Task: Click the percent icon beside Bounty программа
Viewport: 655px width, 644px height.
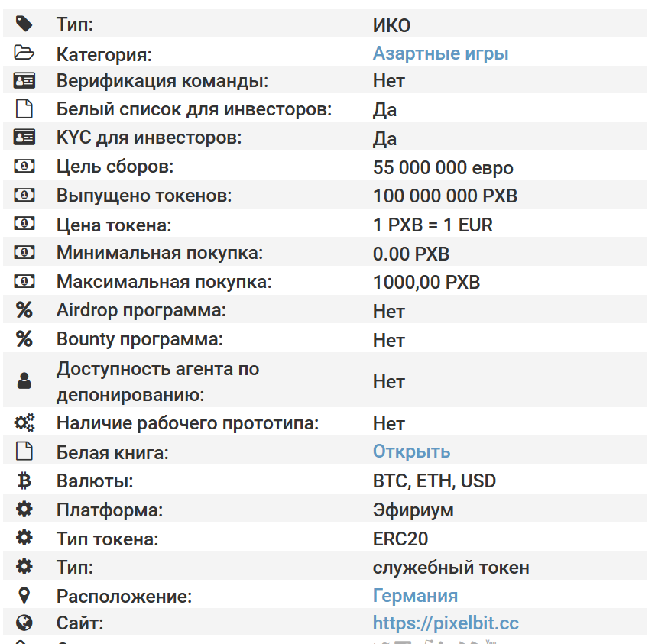Action: [24, 339]
